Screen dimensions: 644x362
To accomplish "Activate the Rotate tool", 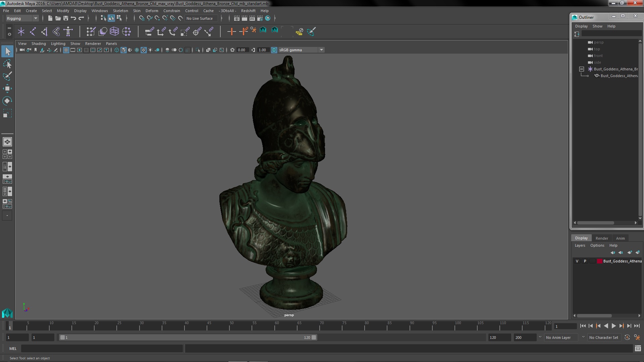I will (x=7, y=101).
